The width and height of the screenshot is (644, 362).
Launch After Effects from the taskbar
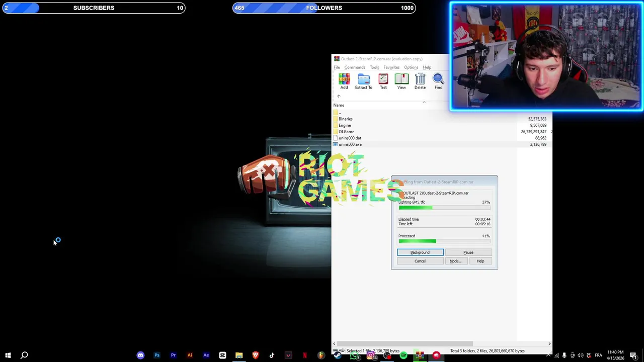click(206, 355)
